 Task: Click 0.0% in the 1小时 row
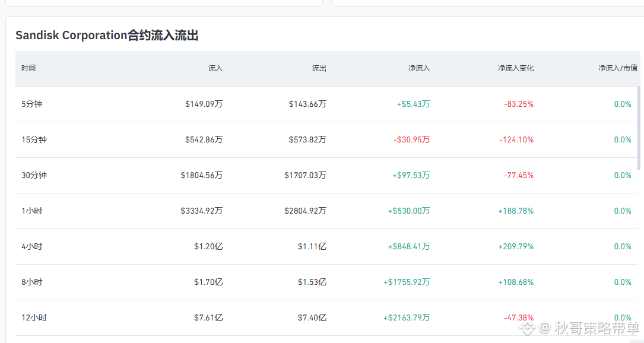click(623, 211)
